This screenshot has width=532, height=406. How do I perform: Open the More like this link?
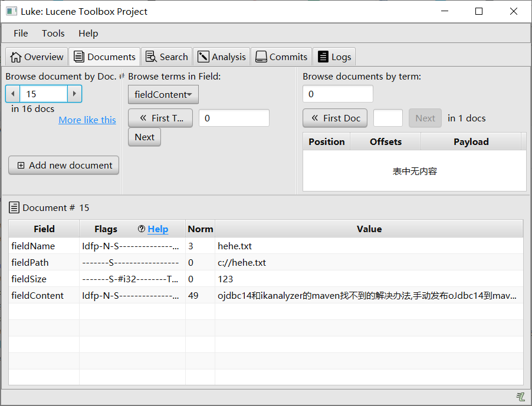[87, 120]
